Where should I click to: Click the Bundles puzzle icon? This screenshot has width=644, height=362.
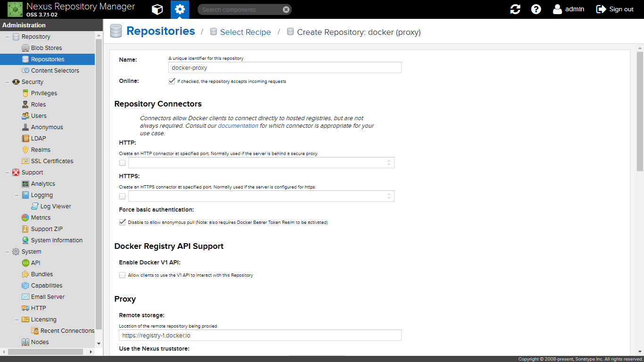pyautogui.click(x=25, y=274)
